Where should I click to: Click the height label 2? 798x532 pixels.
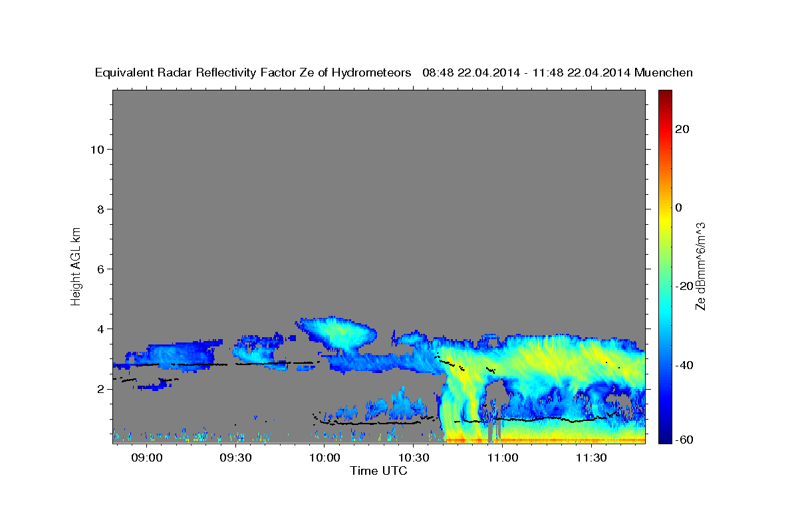pyautogui.click(x=100, y=389)
